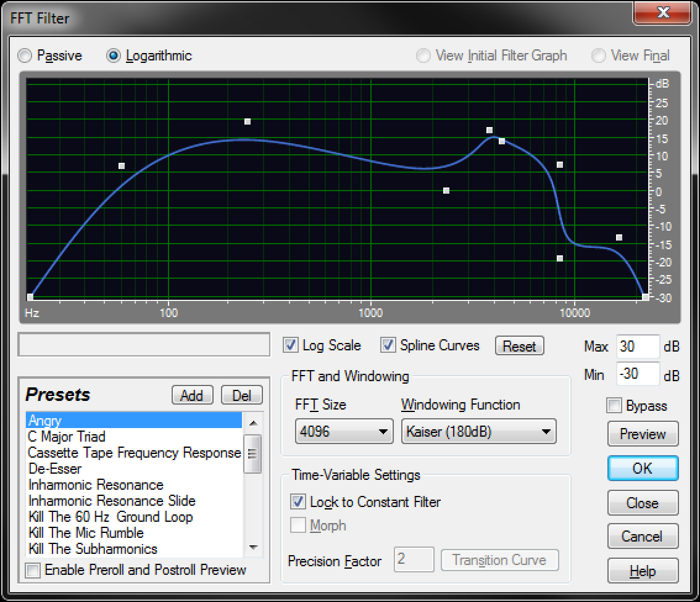The width and height of the screenshot is (700, 602).
Task: Open Help for the FFT Filter
Action: point(643,571)
